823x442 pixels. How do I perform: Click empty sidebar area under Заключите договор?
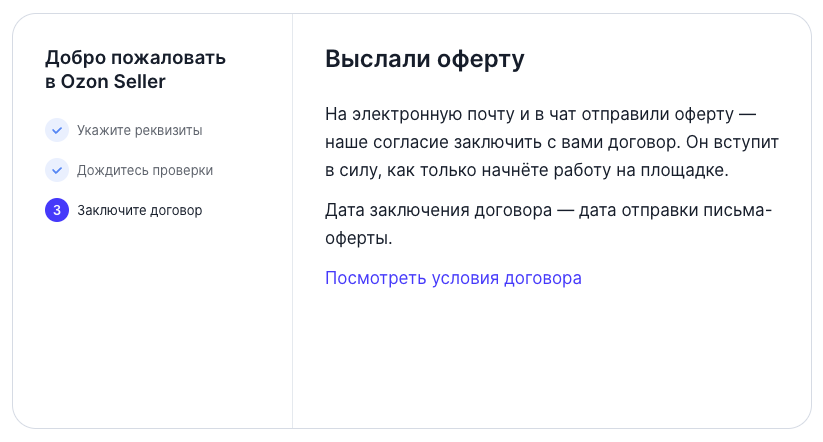coord(152,325)
